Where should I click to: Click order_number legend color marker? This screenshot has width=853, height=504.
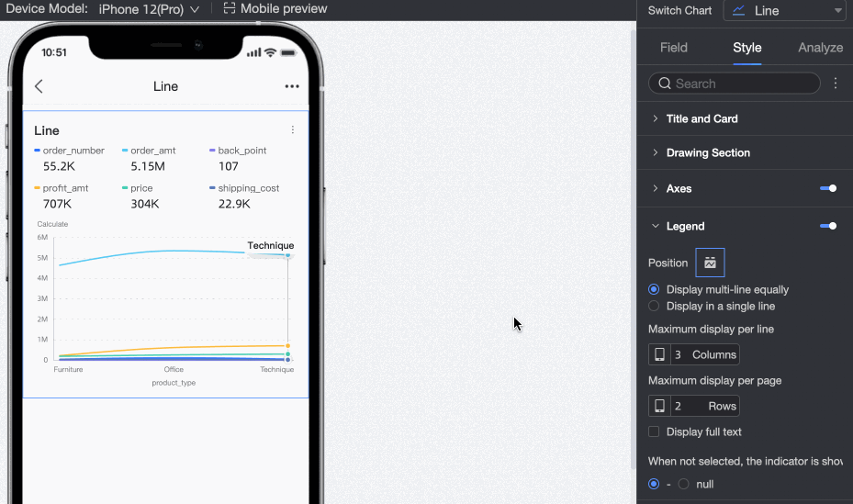[x=37, y=151]
